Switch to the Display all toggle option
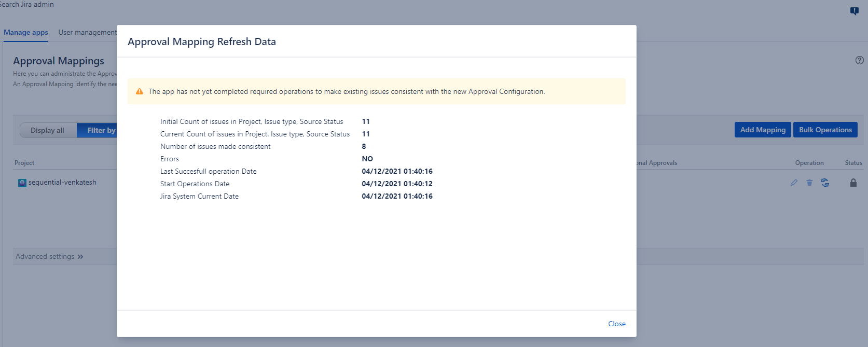This screenshot has height=347, width=868. pos(48,130)
